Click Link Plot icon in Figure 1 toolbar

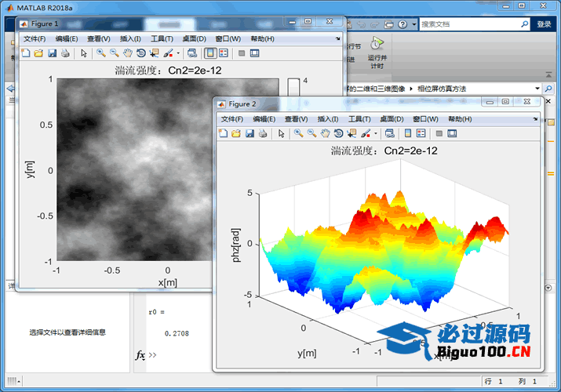[x=192, y=53]
